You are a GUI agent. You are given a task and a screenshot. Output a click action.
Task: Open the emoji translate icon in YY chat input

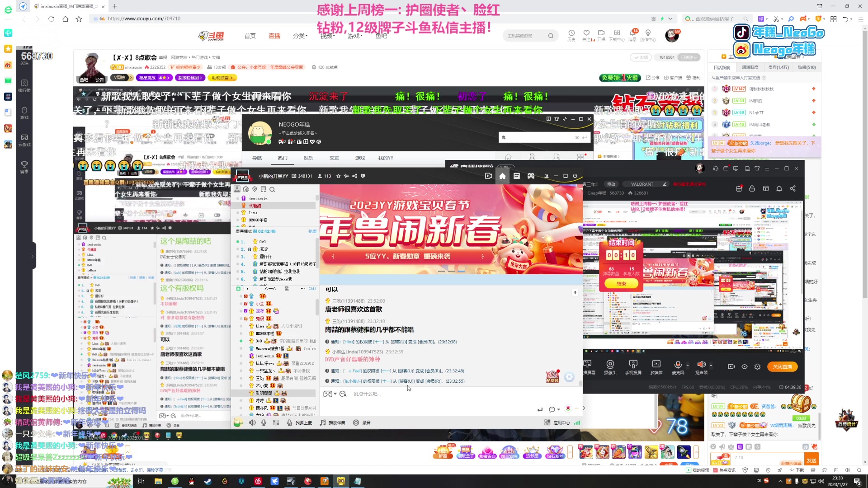(343, 394)
